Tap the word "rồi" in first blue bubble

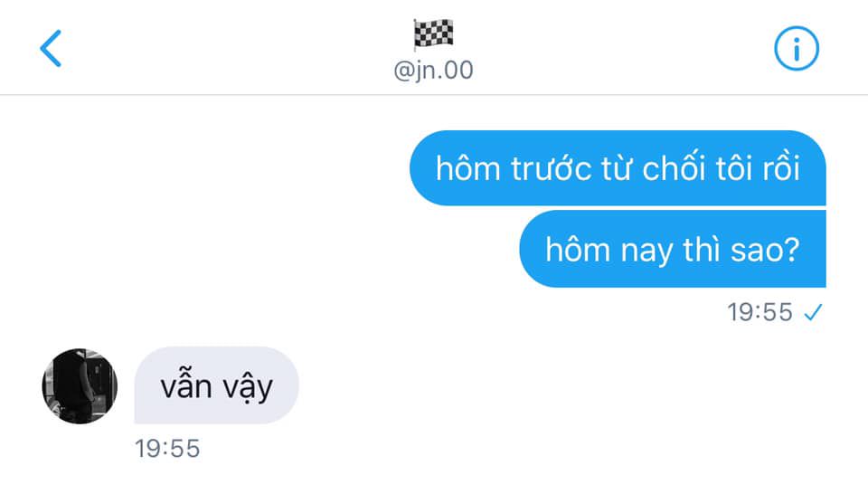[x=781, y=168]
